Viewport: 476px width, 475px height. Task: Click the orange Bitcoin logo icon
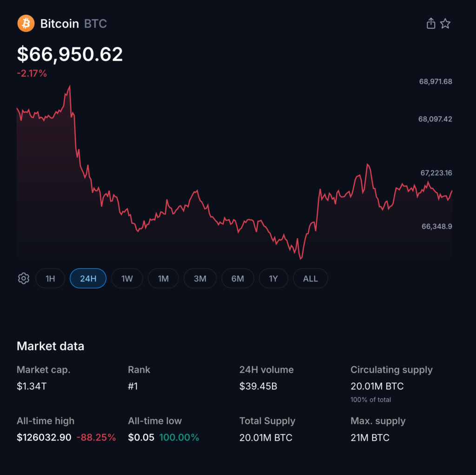tap(26, 24)
